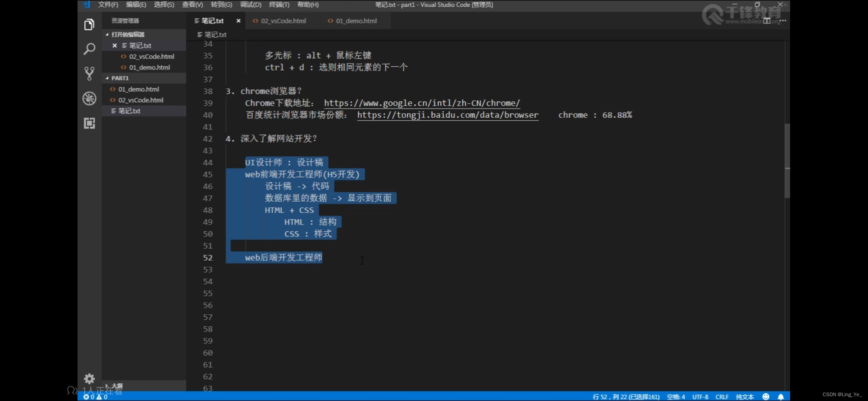Viewport: 868px width, 401px height.
Task: Open the 文件(F) menu
Action: coord(108,5)
